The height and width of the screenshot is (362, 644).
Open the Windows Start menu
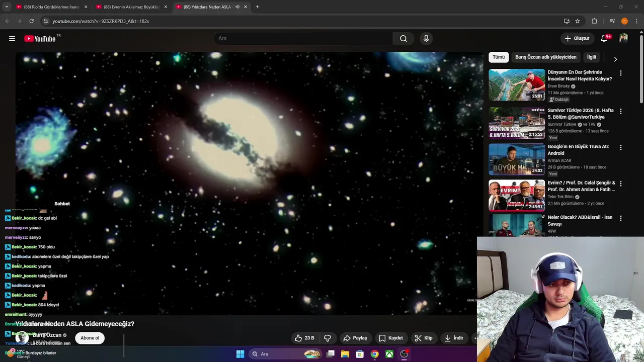pyautogui.click(x=240, y=354)
